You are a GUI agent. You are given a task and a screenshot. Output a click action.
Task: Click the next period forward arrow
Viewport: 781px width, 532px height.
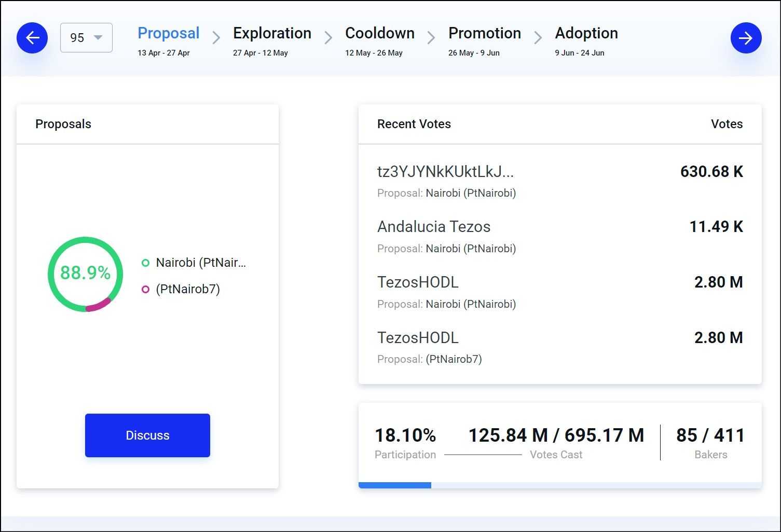coord(746,38)
